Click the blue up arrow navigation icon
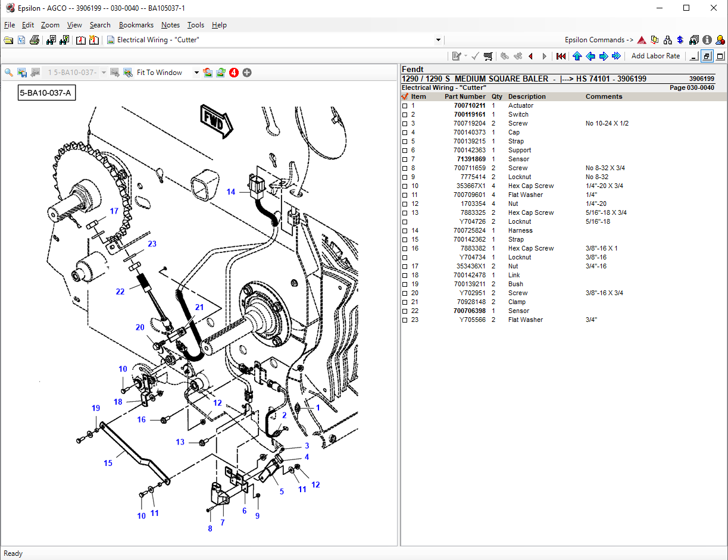 click(x=577, y=56)
